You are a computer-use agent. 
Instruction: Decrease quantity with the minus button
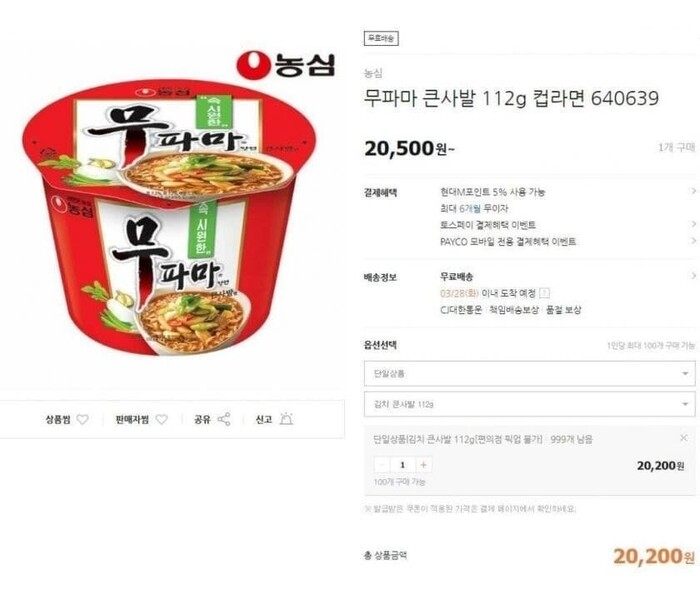[x=382, y=465]
